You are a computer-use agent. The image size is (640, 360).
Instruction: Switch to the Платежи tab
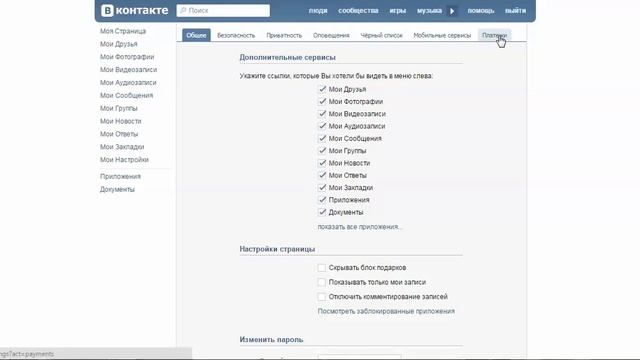point(494,36)
